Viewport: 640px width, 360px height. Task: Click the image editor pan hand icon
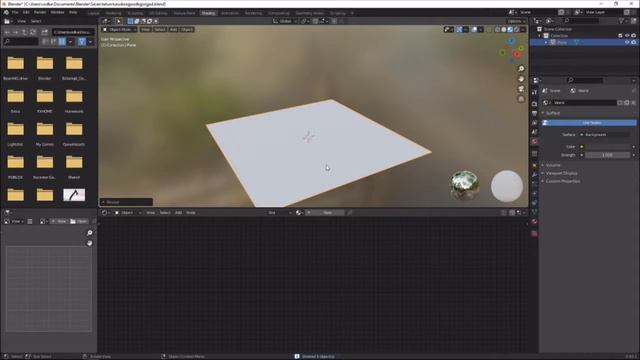[89, 243]
